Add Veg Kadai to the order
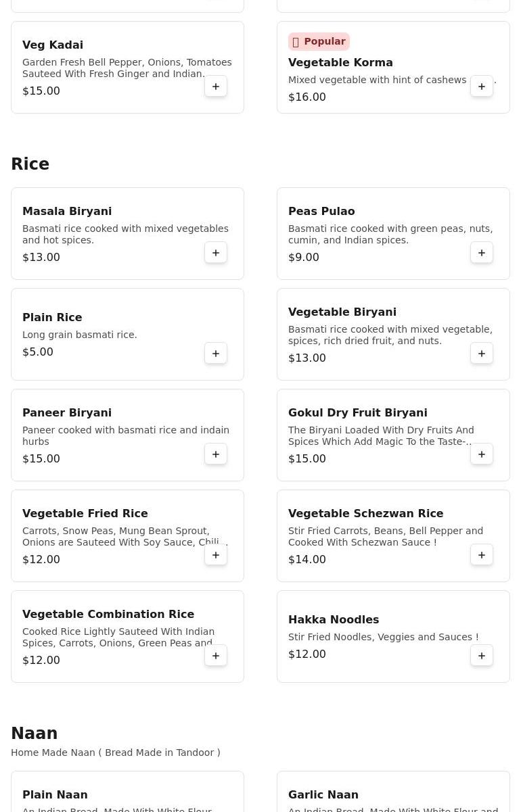The image size is (521, 812). [x=216, y=87]
